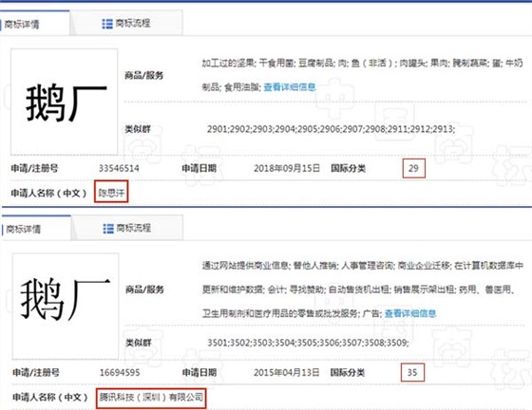532x410 pixels.
Task: Click 申请/注册号 label next to 16694595
Action: click(x=36, y=372)
